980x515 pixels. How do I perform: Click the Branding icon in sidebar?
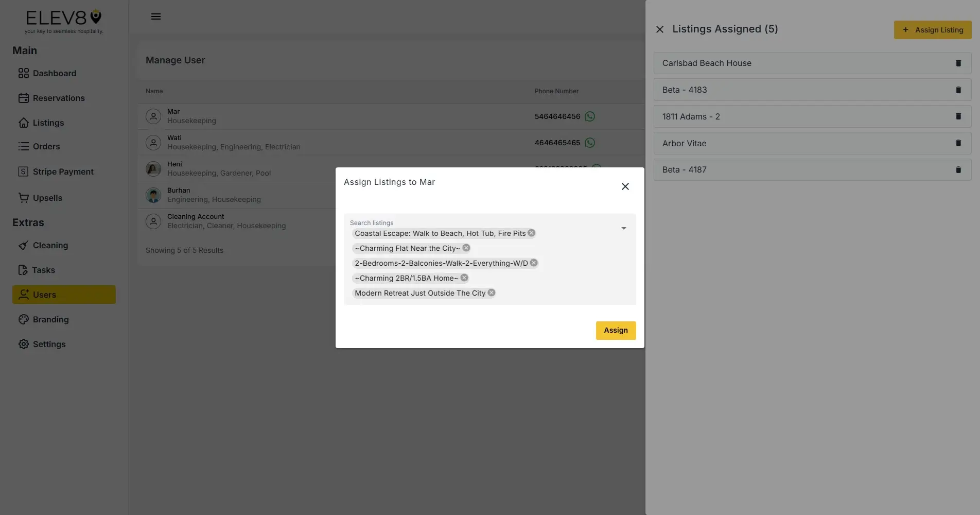pos(24,319)
